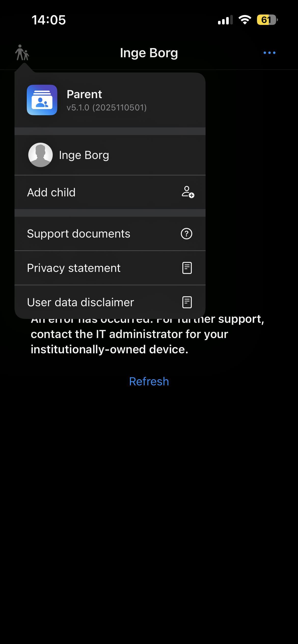Tap the error message text
This screenshot has width=298, height=644.
click(x=147, y=334)
